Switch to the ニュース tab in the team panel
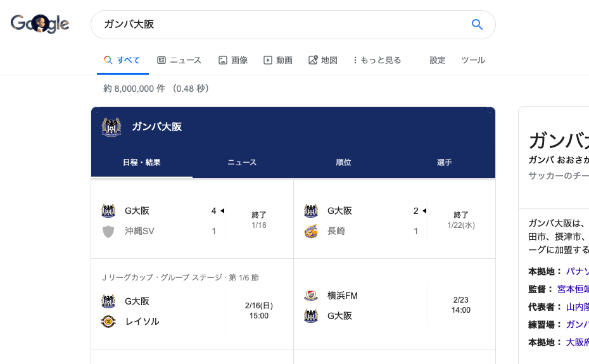The height and width of the screenshot is (364, 589). (243, 162)
